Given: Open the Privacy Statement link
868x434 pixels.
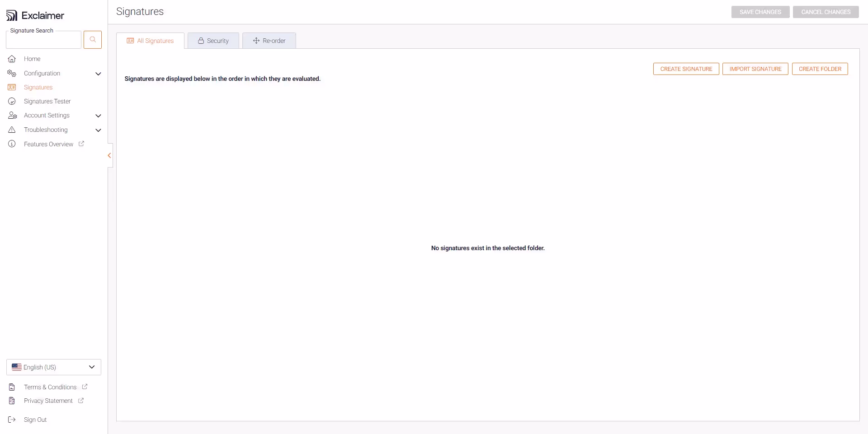Looking at the screenshot, I should (x=48, y=401).
